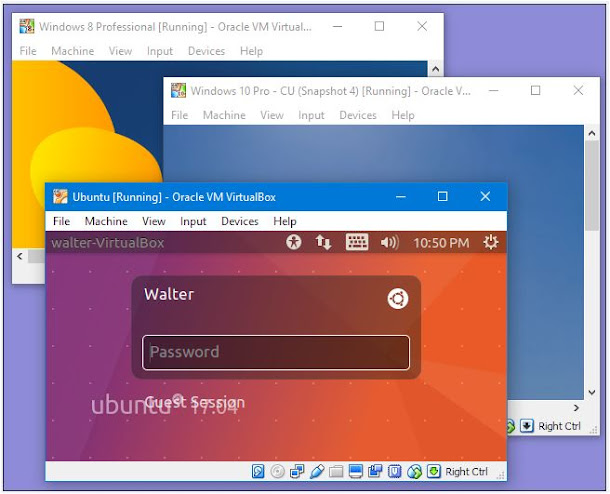Open View menu in Windows 10 Pro window
610x494 pixels.
272,115
